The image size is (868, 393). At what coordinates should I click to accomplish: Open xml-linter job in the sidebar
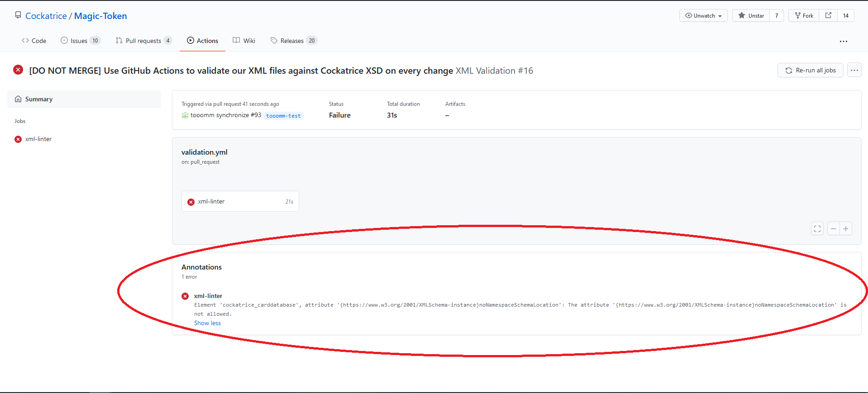[38, 139]
